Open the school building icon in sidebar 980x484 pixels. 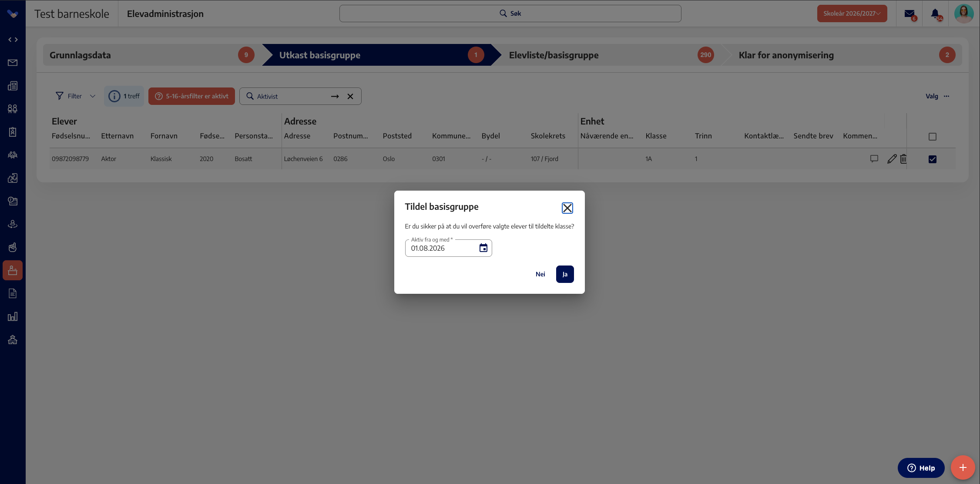pos(13,339)
